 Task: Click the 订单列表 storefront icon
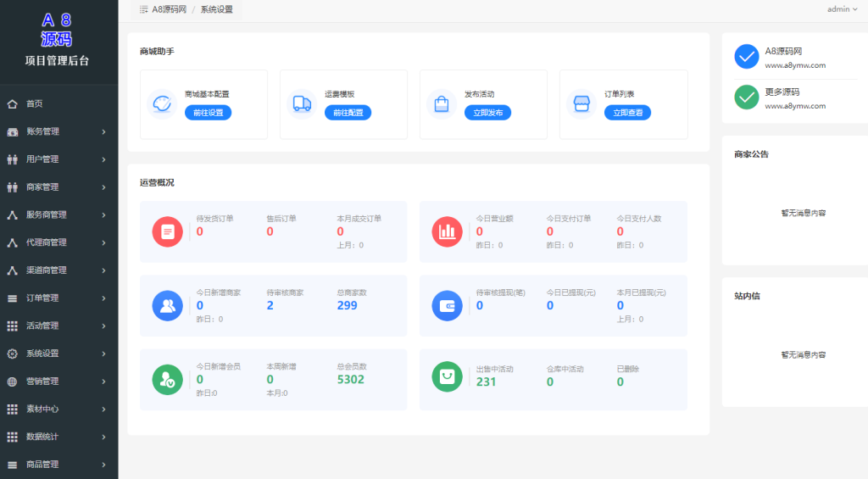click(581, 103)
